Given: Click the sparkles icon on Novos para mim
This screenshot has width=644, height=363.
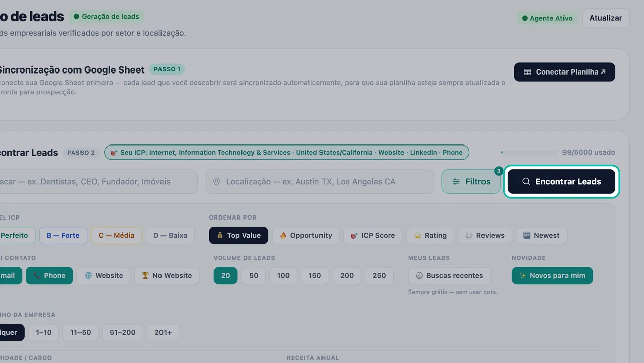Looking at the screenshot, I should click(x=523, y=275).
